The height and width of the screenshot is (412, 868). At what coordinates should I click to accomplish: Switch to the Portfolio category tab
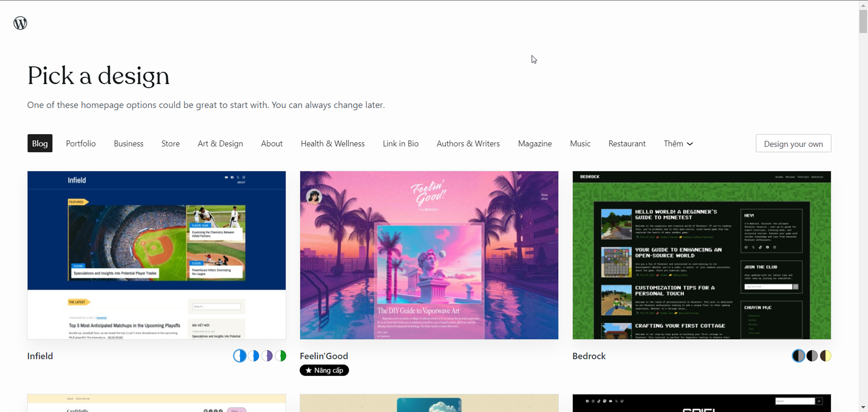coord(81,143)
